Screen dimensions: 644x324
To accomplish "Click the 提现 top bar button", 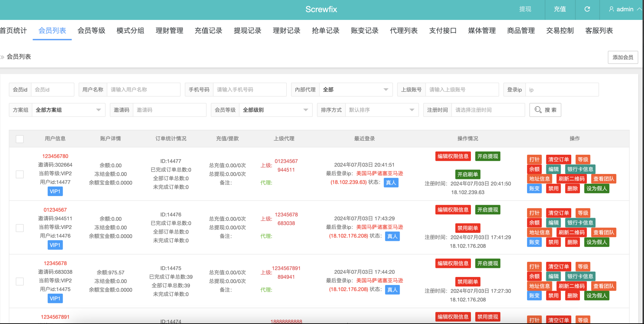I will (525, 9).
